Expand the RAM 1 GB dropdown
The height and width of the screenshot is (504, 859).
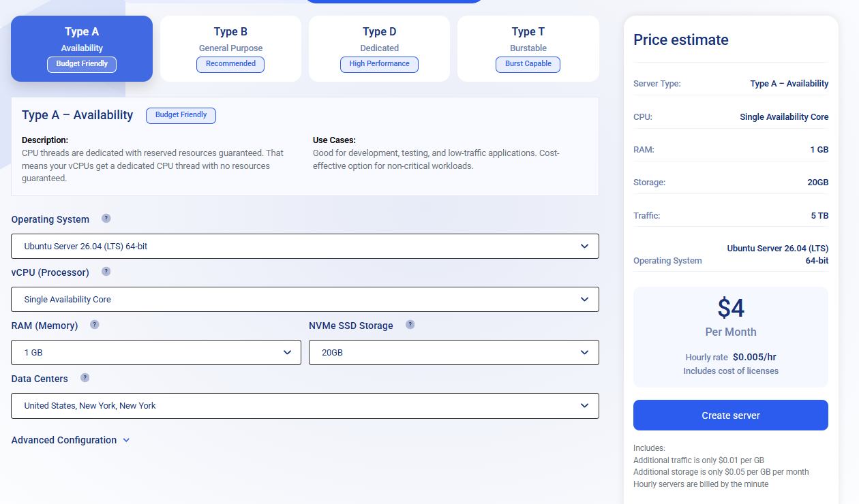[156, 352]
